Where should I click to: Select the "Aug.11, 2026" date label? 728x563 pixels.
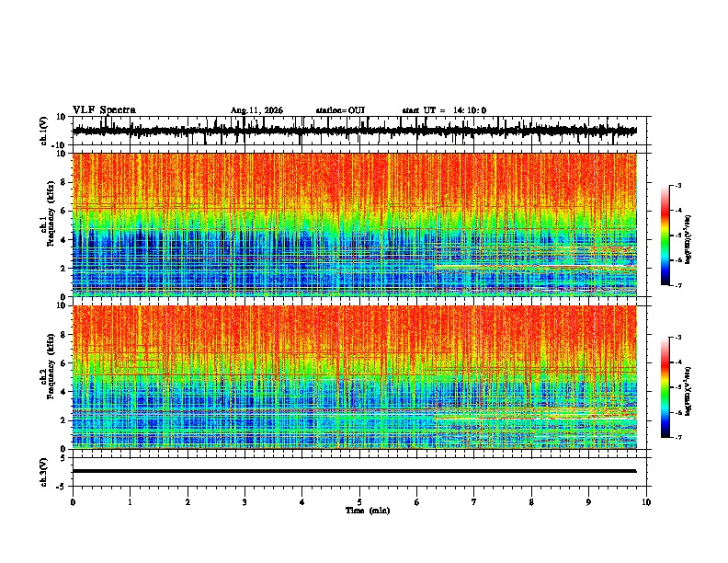[x=256, y=110]
